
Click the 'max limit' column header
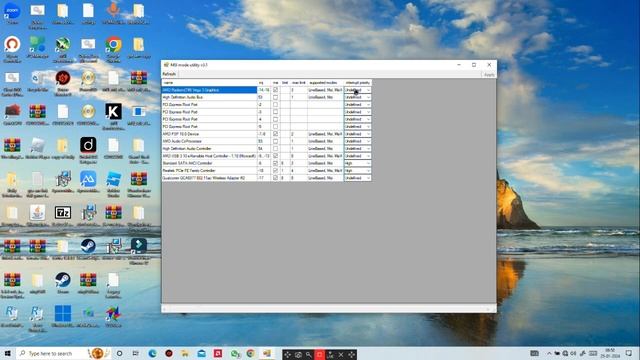coord(298,83)
